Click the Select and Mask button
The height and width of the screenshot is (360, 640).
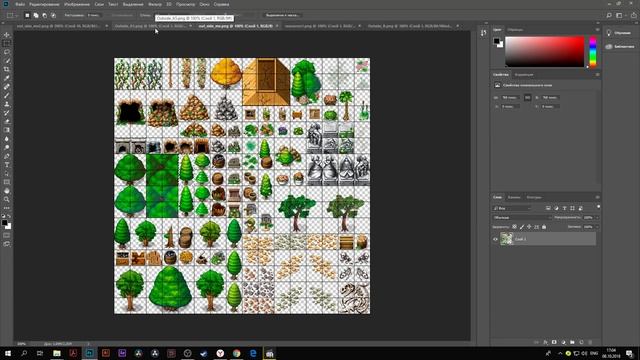coord(282,15)
